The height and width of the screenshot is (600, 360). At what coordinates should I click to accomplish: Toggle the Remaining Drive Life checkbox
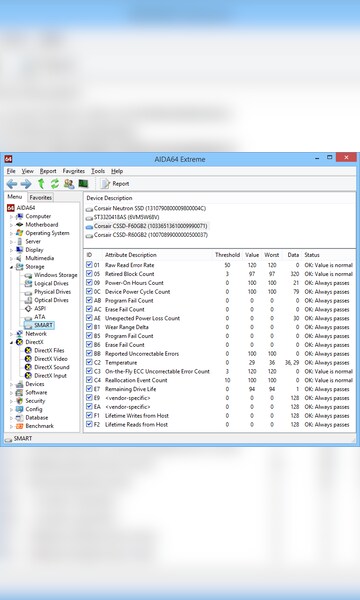point(89,389)
